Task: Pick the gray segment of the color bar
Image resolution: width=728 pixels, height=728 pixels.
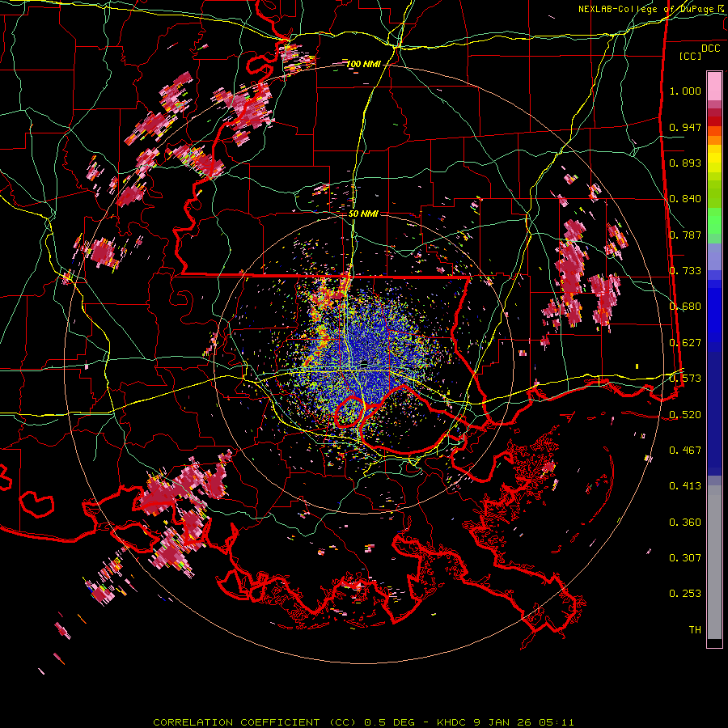Action: 714,562
